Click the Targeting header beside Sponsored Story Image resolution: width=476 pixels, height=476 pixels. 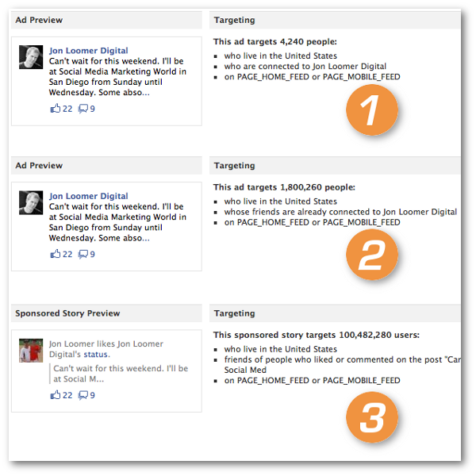pyautogui.click(x=335, y=313)
